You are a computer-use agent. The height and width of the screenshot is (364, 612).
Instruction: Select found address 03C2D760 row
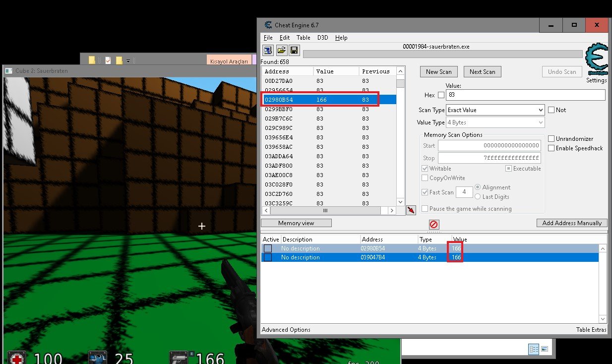click(329, 194)
